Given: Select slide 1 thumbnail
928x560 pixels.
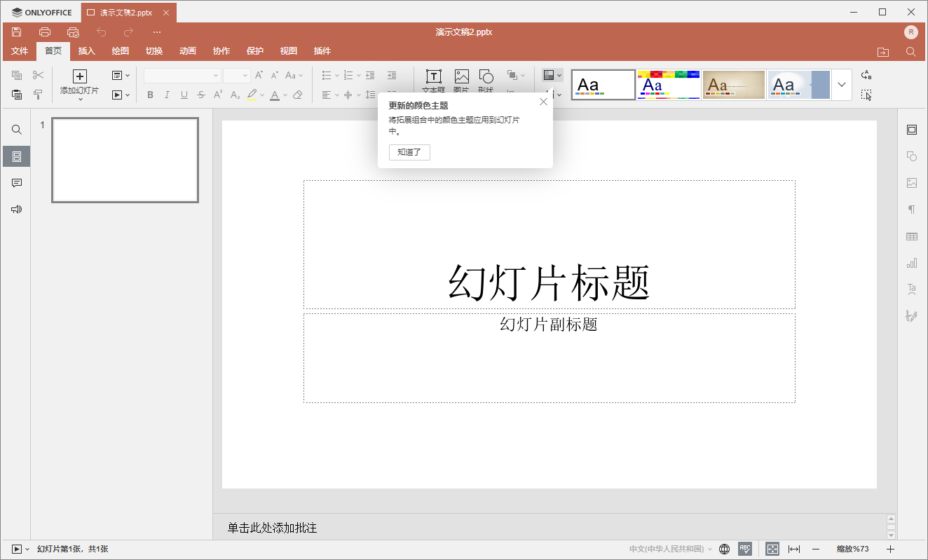Looking at the screenshot, I should (x=125, y=161).
